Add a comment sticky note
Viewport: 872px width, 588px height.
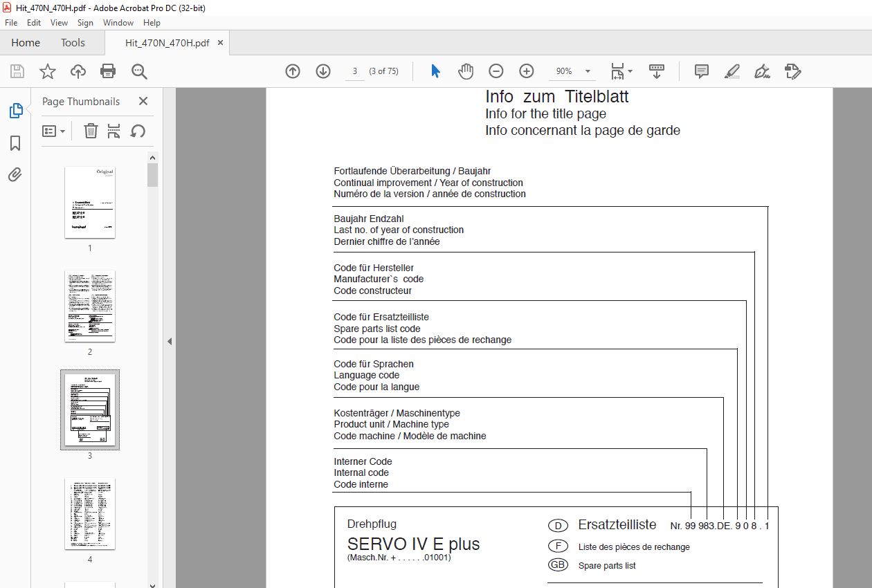702,71
